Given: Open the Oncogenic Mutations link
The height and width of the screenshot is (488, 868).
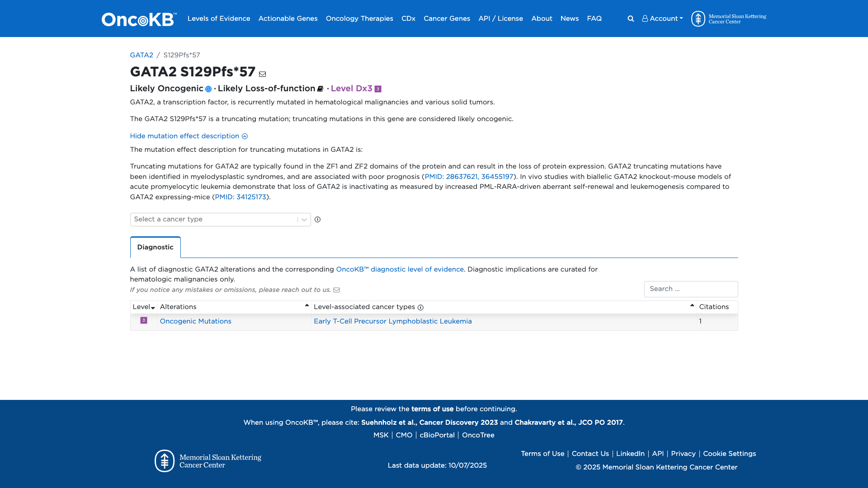Looking at the screenshot, I should (x=195, y=321).
